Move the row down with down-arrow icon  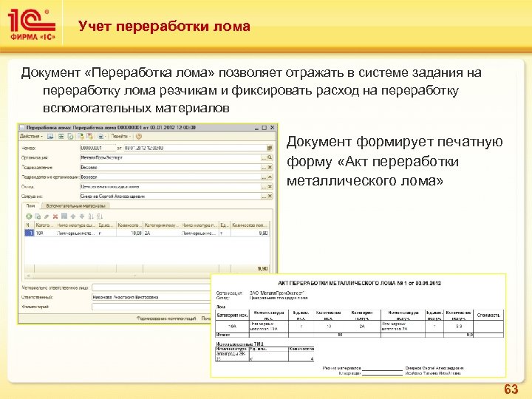(x=82, y=216)
